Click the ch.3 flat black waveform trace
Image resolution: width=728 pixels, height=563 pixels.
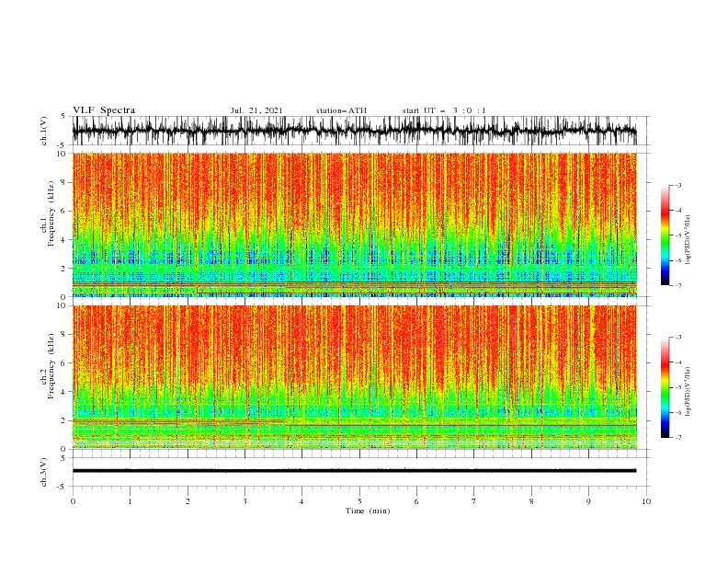[x=354, y=471]
